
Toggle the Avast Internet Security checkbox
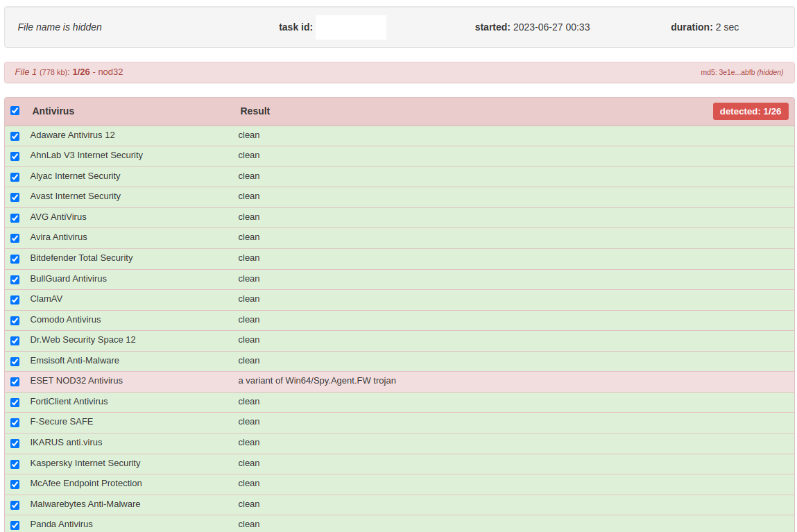tap(15, 197)
